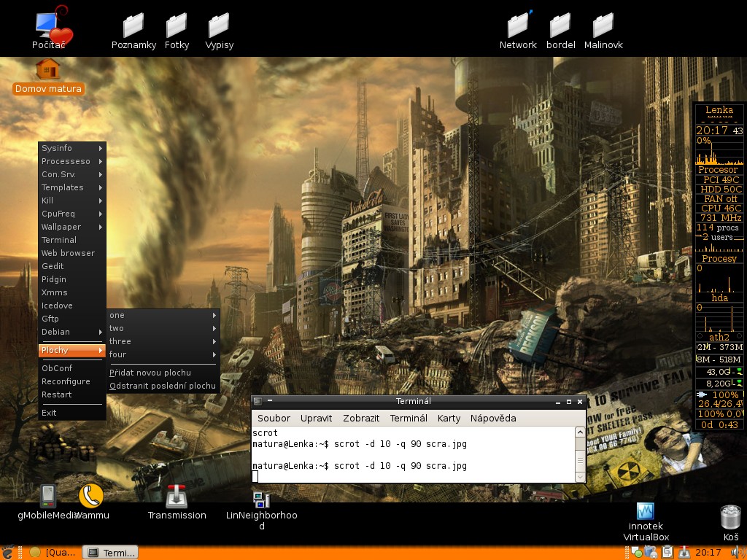Click the Termi... taskbar button
This screenshot has height=560, width=747.
click(x=110, y=553)
